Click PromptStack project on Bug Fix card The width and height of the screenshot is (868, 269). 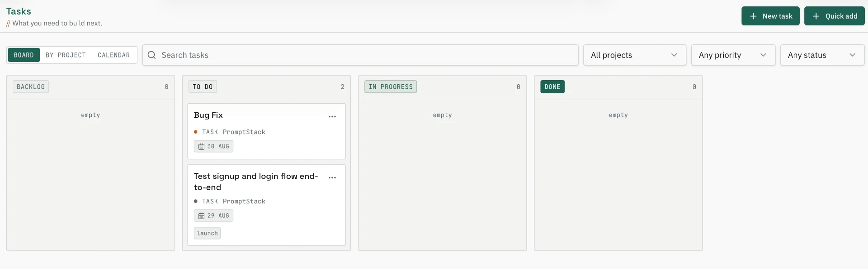point(244,132)
